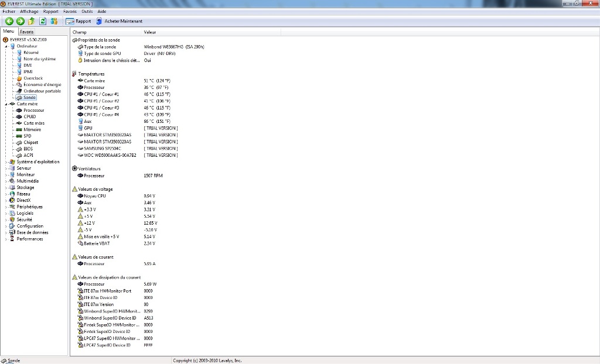Click the green Forward arrow icon
The height and width of the screenshot is (364, 600).
click(x=20, y=21)
